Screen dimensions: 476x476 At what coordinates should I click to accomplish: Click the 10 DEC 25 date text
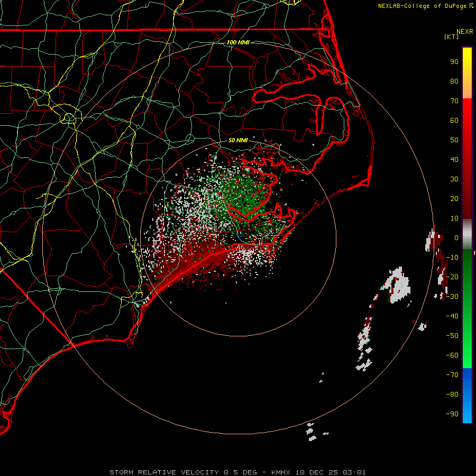point(316,472)
